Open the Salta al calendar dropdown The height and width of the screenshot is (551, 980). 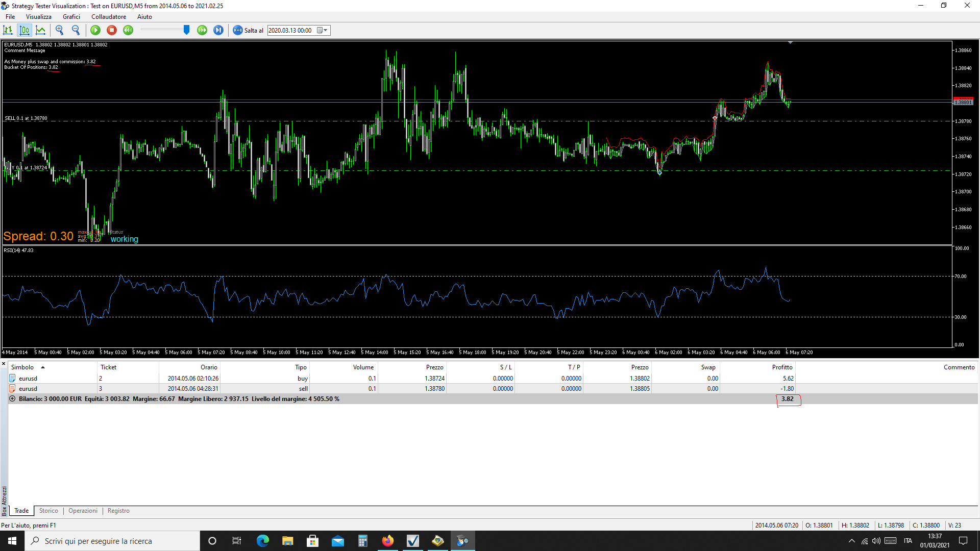[x=323, y=30]
